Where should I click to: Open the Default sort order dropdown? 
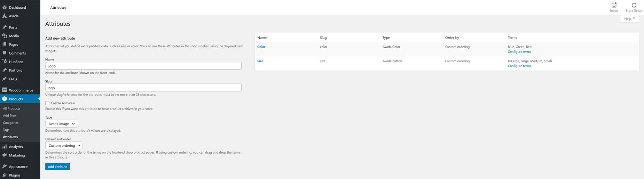click(x=64, y=146)
